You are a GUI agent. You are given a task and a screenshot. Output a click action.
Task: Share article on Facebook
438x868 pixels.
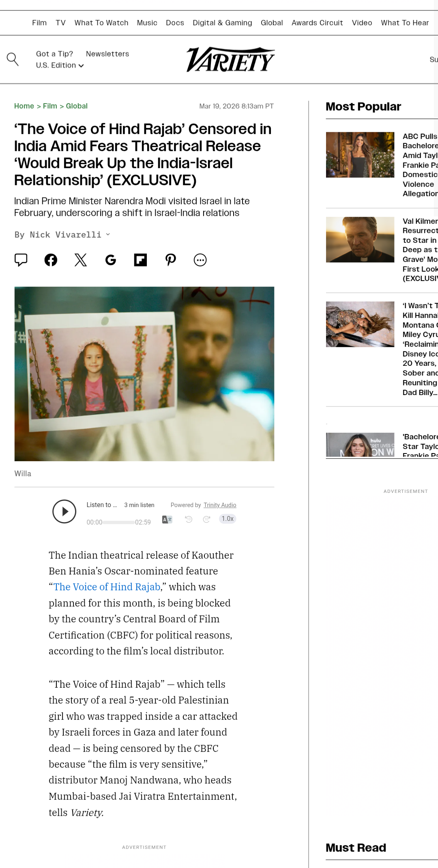pos(51,260)
